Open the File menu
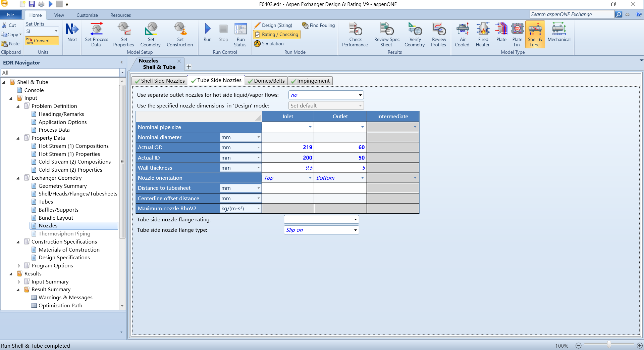644x350 pixels. click(11, 14)
